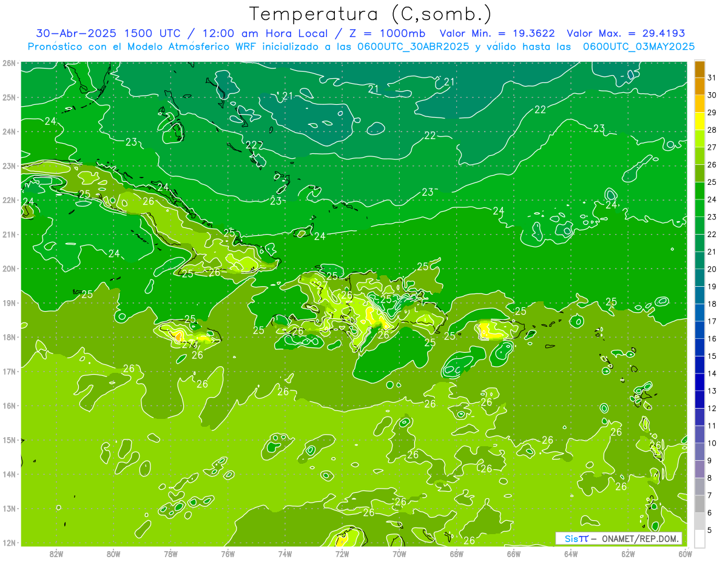The height and width of the screenshot is (562, 728).
Task: Click the 66W longitude axis label
Action: click(x=514, y=553)
